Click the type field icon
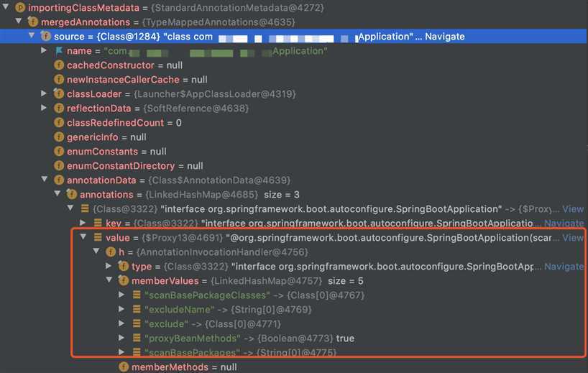588x373 pixels. (x=124, y=266)
